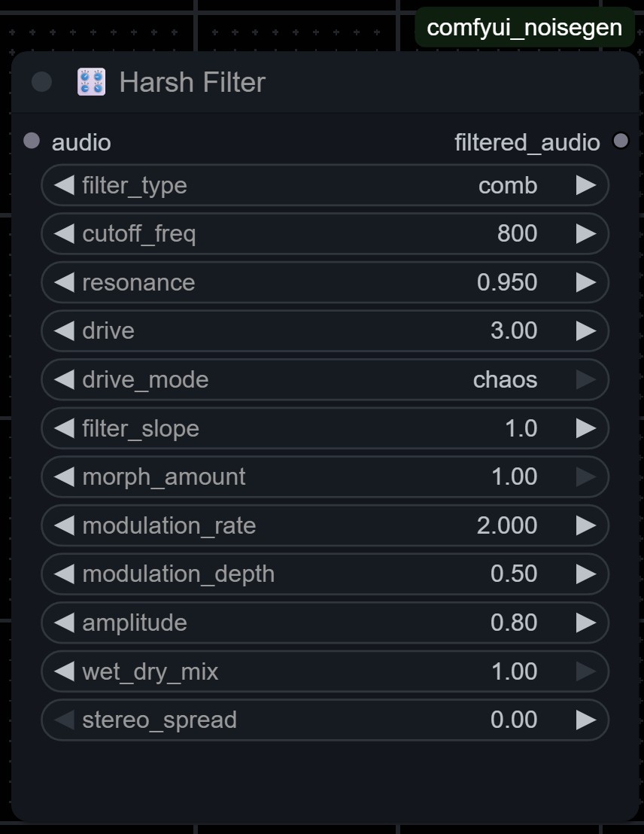Increase stereo_spread with right arrow

(586, 720)
